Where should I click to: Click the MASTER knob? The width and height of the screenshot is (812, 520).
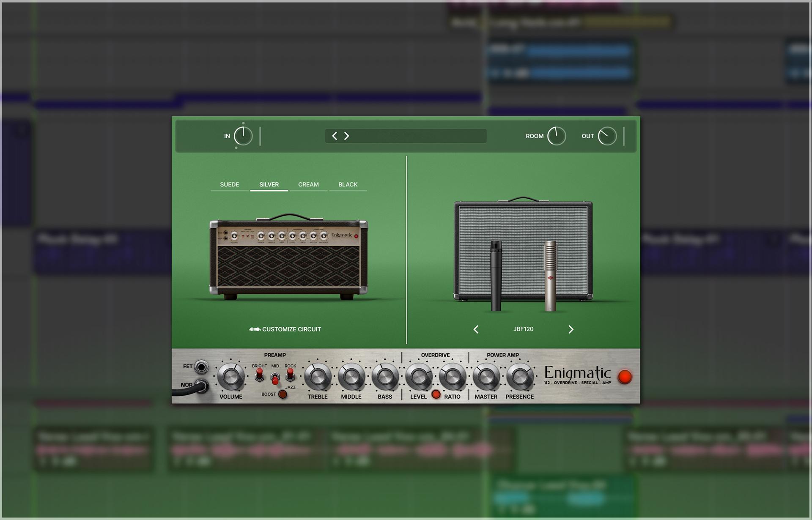click(x=486, y=377)
